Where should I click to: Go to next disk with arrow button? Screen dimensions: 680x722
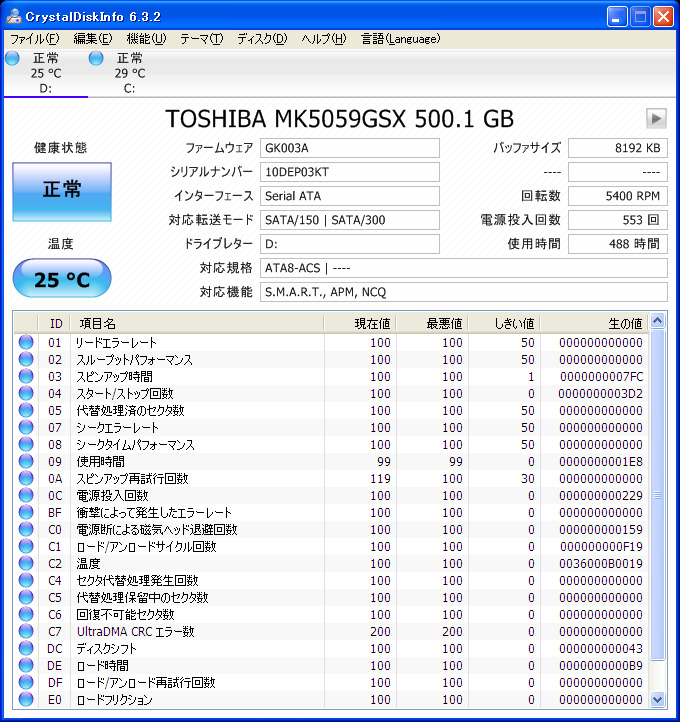tap(656, 119)
